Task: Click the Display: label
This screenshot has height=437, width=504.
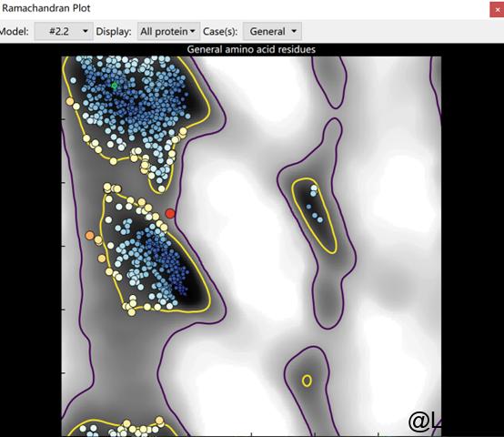Action: [114, 32]
